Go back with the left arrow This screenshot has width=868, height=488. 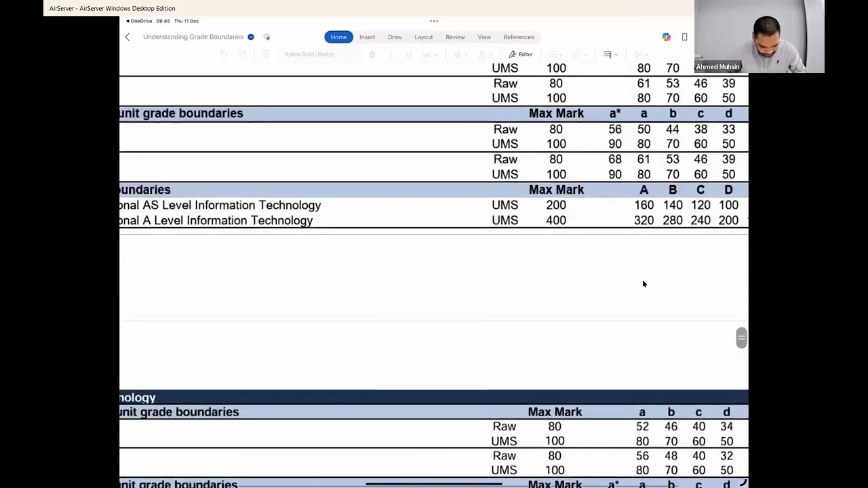point(127,37)
